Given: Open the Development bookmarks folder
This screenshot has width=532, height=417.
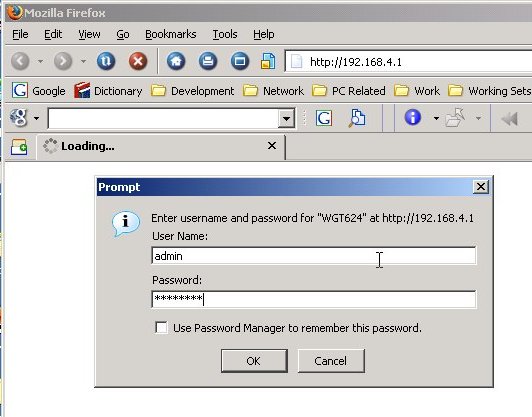Looking at the screenshot, I should click(x=193, y=91).
